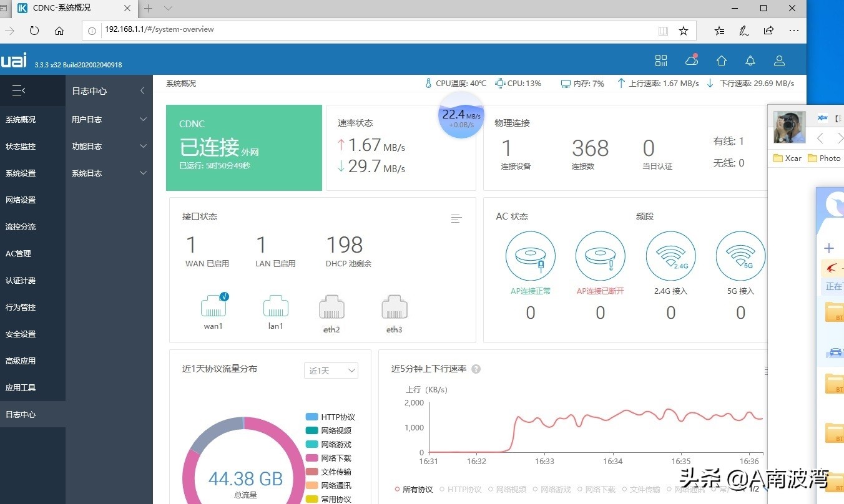Click the cloud icon with red notification dot

691,61
